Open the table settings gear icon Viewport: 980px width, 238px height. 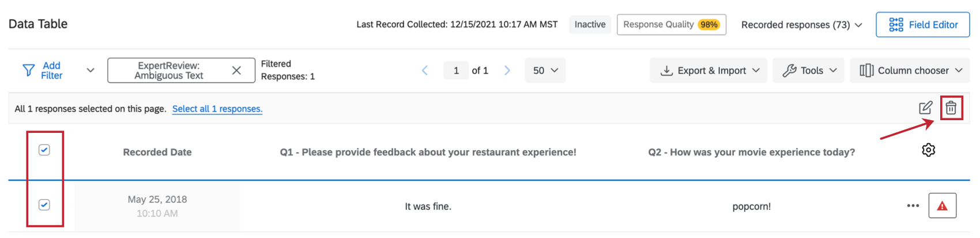928,150
